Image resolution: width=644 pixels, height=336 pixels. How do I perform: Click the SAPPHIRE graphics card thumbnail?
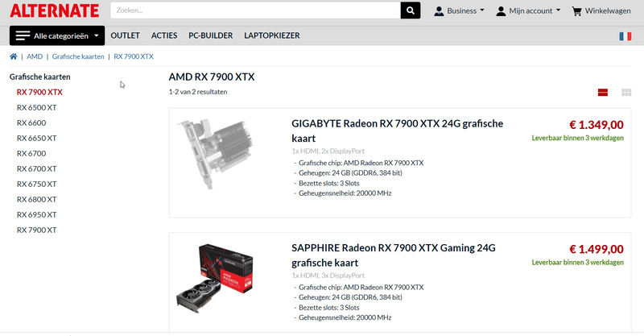pyautogui.click(x=215, y=278)
